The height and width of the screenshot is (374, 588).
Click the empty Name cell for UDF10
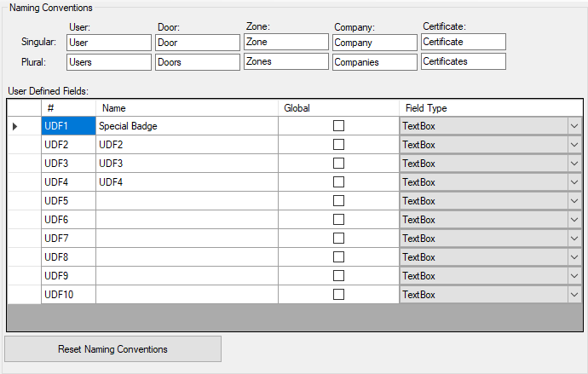[x=187, y=295]
